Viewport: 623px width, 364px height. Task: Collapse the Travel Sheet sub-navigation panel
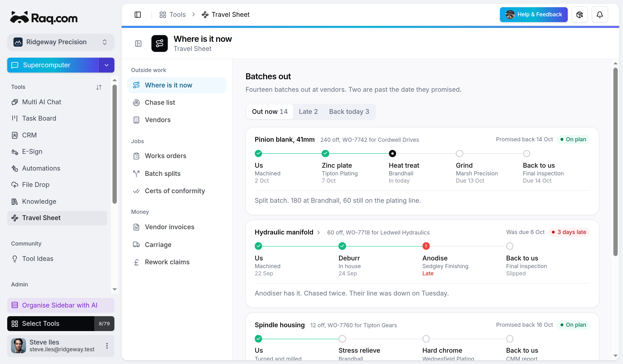pos(138,44)
